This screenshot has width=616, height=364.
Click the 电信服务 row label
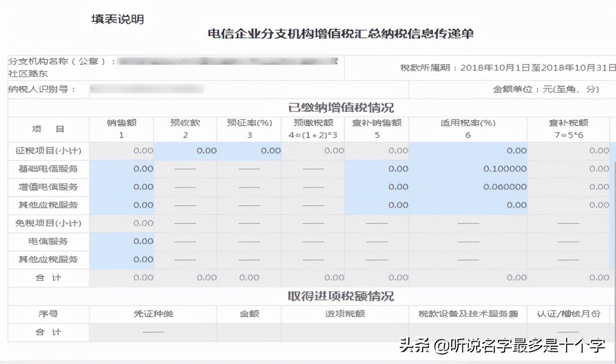(48, 241)
